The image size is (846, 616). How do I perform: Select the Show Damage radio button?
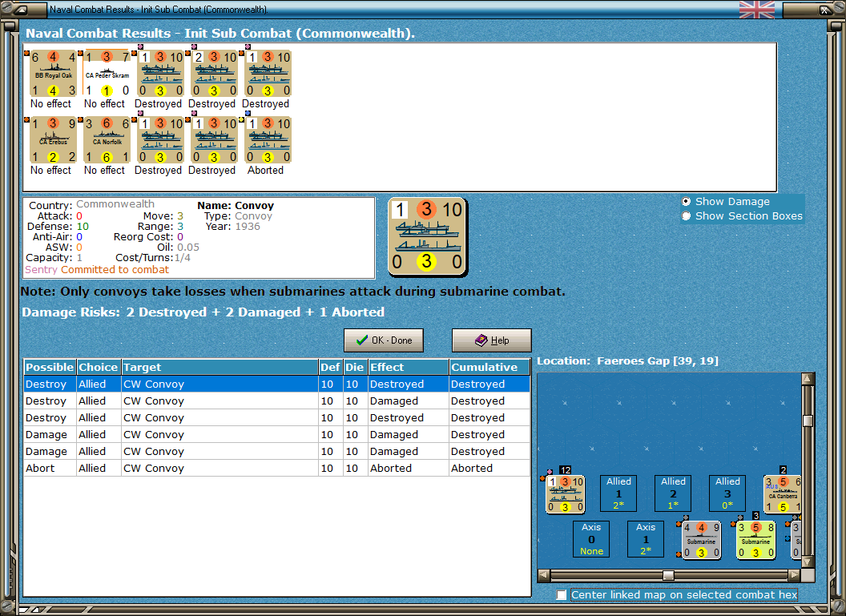click(686, 201)
